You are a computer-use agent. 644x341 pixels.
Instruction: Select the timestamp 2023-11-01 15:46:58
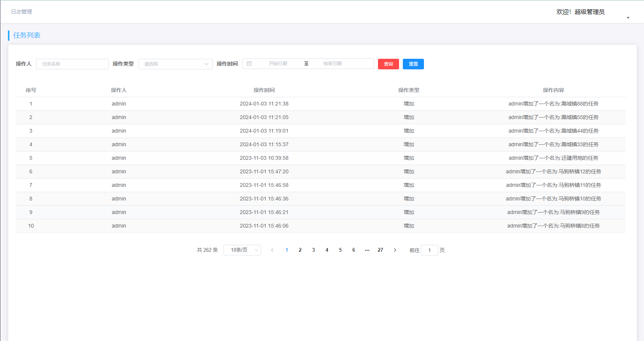click(264, 185)
